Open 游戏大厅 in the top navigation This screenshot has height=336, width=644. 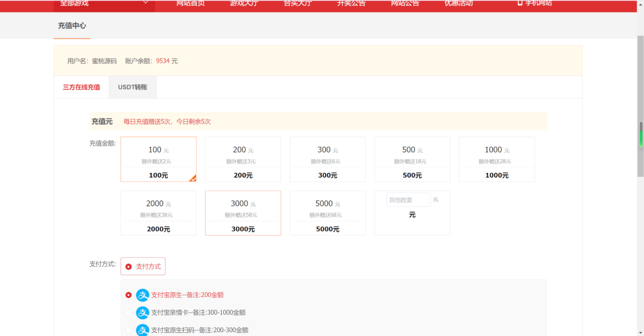tap(244, 4)
